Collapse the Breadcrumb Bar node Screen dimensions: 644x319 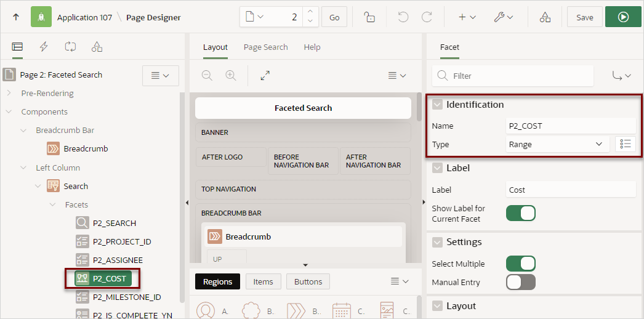(x=24, y=130)
